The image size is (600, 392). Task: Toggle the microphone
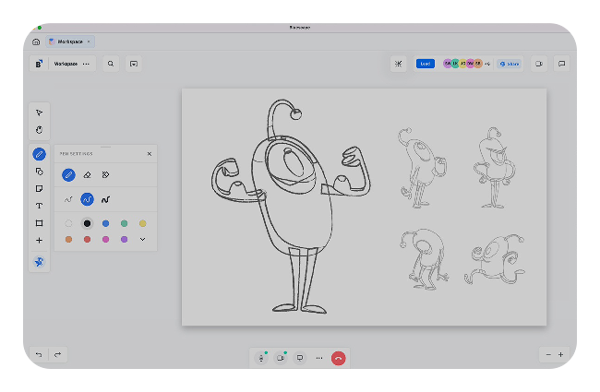(261, 358)
